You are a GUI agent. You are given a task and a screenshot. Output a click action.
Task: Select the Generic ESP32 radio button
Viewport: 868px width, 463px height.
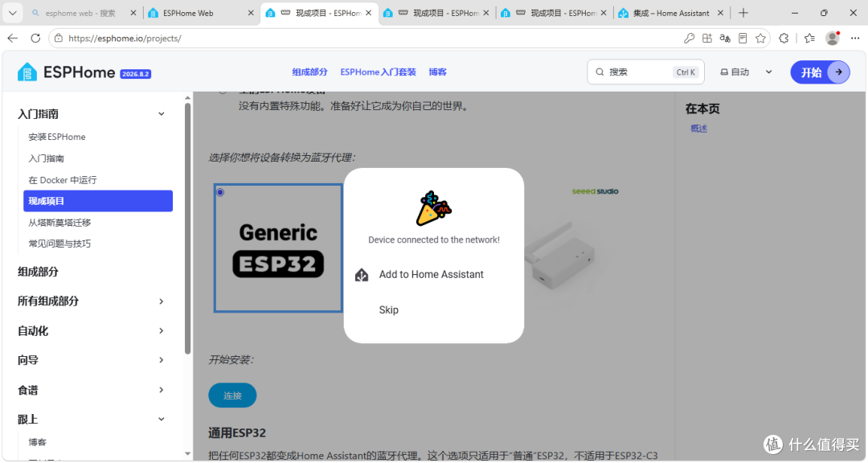coord(220,192)
